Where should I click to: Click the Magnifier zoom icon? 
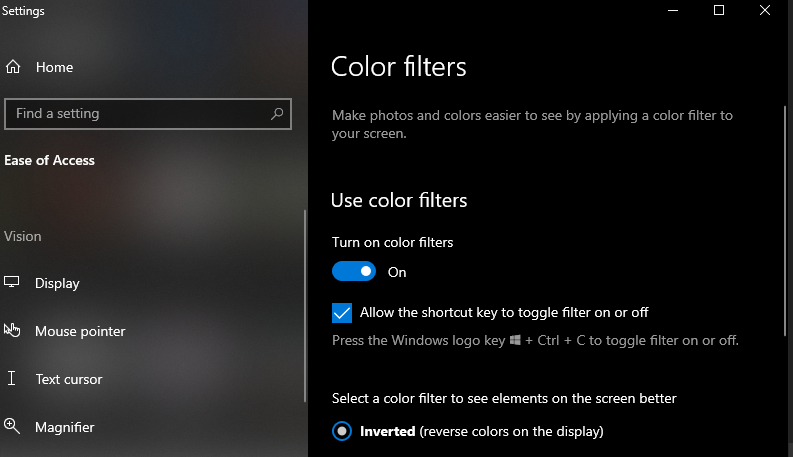pos(12,426)
